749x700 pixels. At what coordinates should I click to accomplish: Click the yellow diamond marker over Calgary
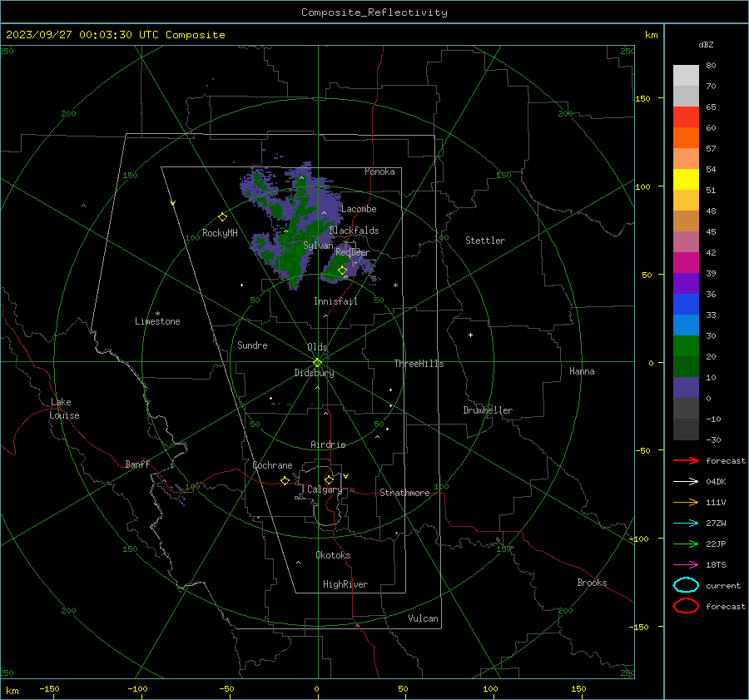click(x=329, y=479)
